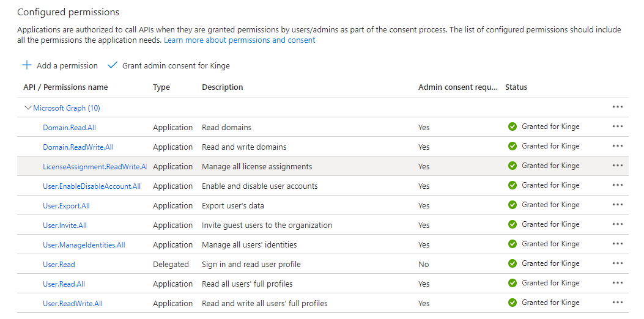Click the plus icon for Add a permission
Screen dimensions: 644x319
coord(27,65)
